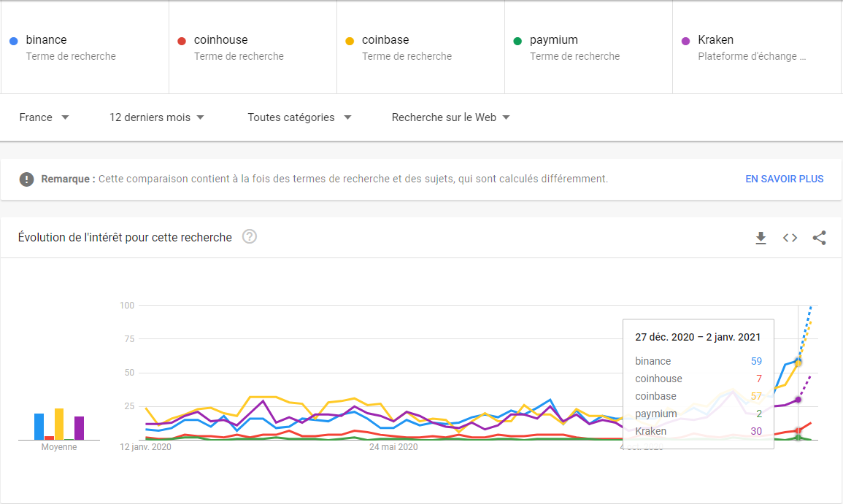Open the chart help tooltip
Viewport: 843px width, 504px height.
(x=249, y=237)
